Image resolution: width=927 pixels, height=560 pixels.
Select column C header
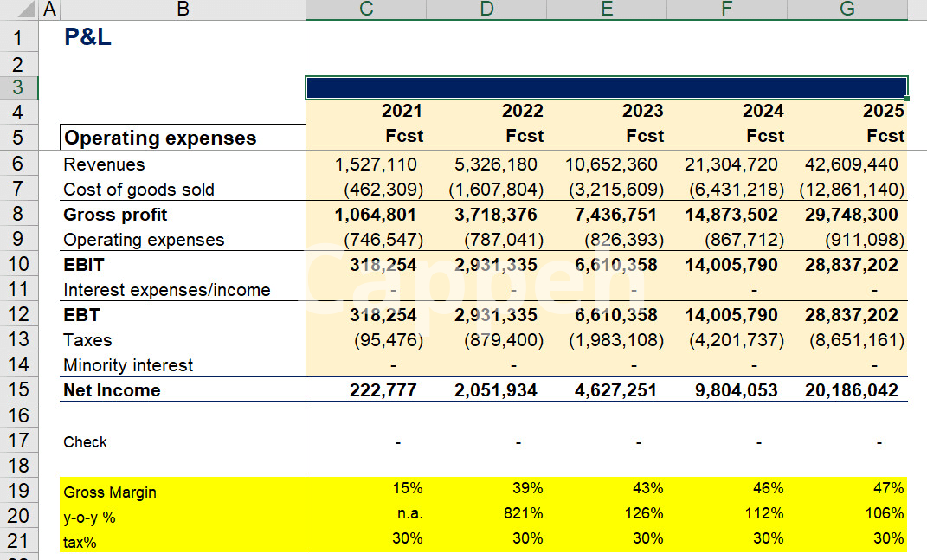(365, 10)
